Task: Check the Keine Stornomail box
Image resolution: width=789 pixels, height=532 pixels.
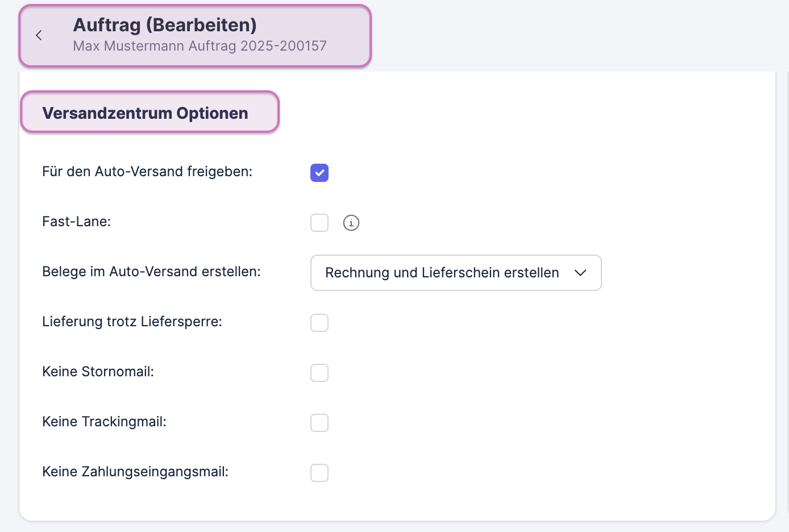Action: [x=319, y=373]
